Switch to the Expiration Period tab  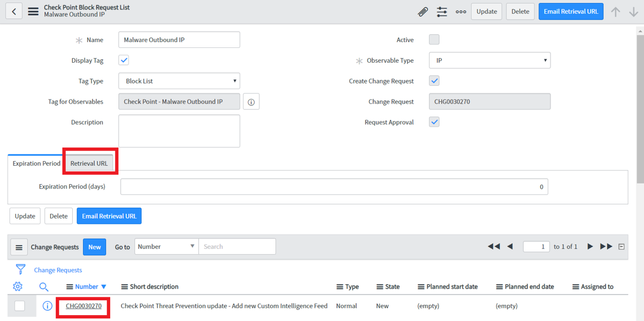(37, 163)
